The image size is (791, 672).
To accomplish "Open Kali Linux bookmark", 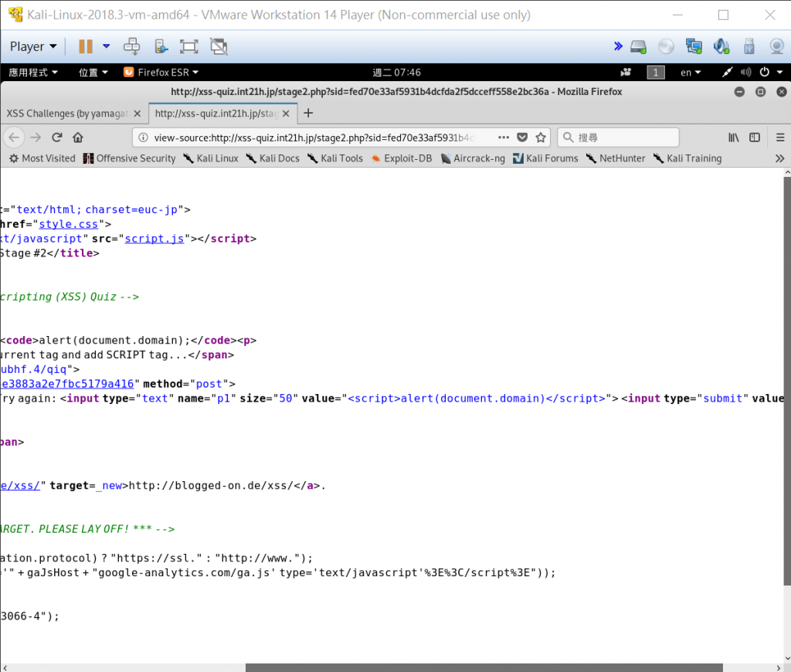I will (x=211, y=158).
